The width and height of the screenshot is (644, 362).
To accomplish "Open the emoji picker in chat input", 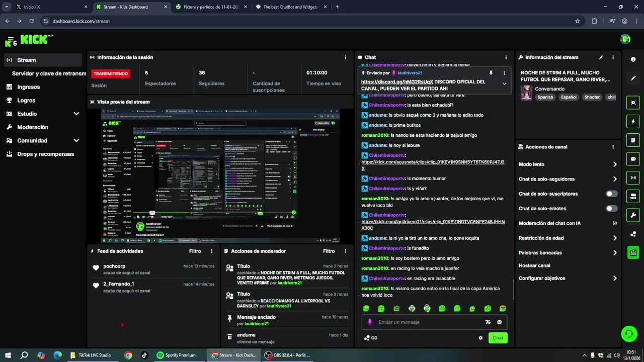I will [500, 322].
